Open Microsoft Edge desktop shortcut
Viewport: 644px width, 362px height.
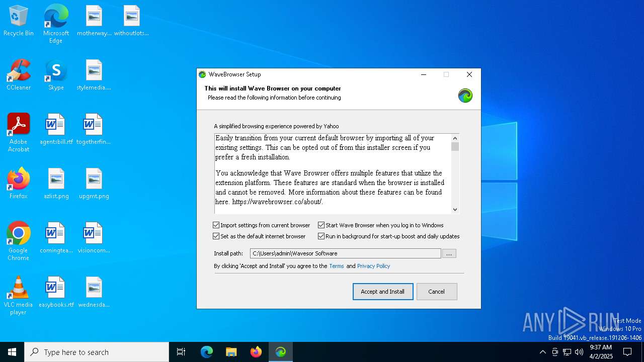(x=56, y=24)
